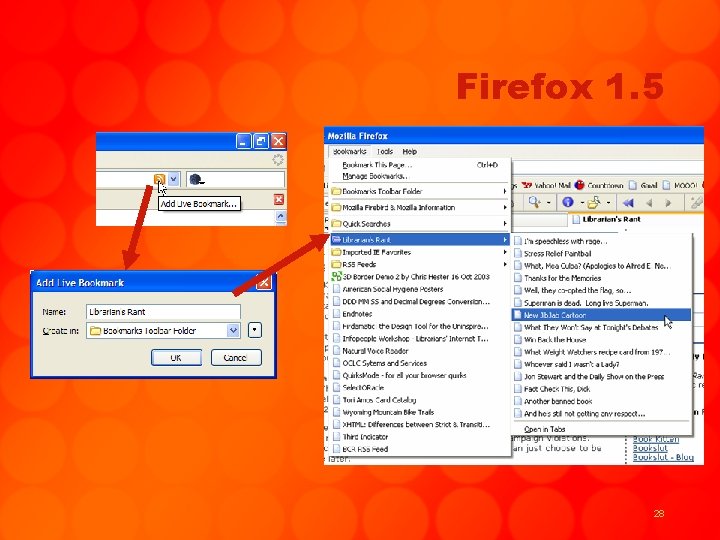Viewport: 720px width, 540px height.
Task: Cancel the Add Live Bookmark dialog
Action: click(236, 358)
